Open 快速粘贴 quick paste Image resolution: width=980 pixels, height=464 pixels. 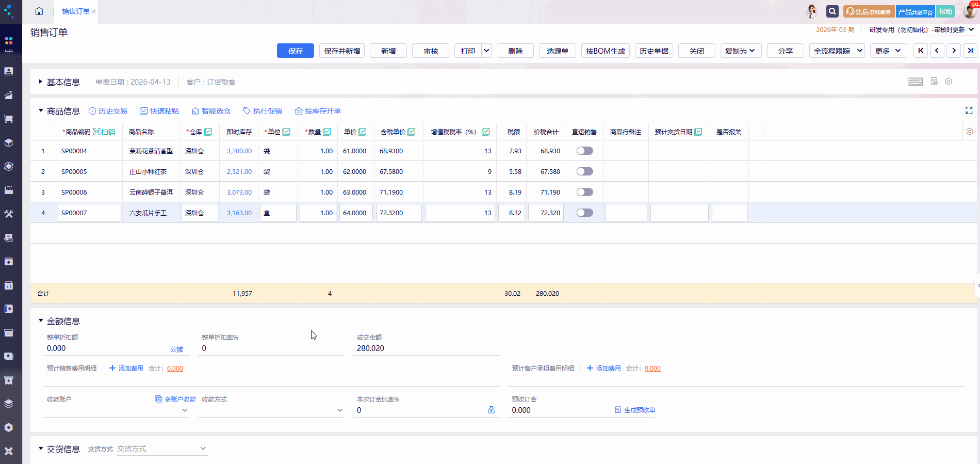[x=159, y=111]
